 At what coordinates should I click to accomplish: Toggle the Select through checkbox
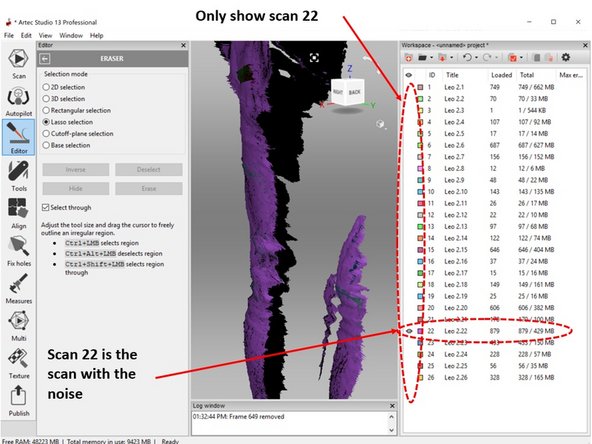click(x=46, y=207)
